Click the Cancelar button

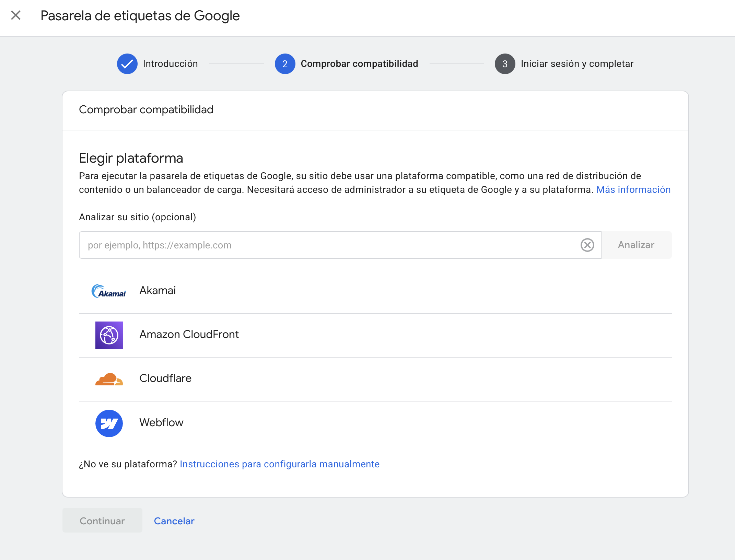click(174, 521)
